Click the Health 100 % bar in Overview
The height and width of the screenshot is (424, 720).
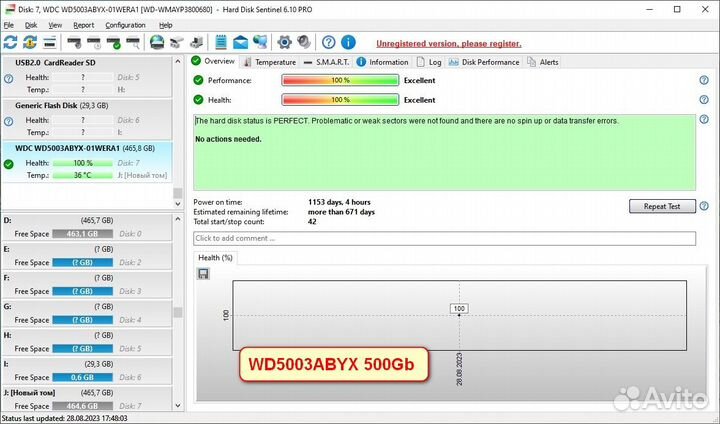pyautogui.click(x=340, y=100)
